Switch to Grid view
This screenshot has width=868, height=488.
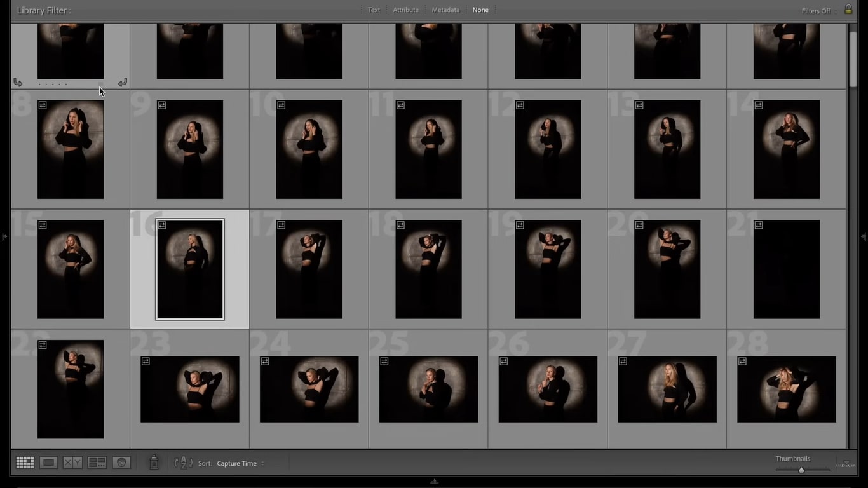25,463
